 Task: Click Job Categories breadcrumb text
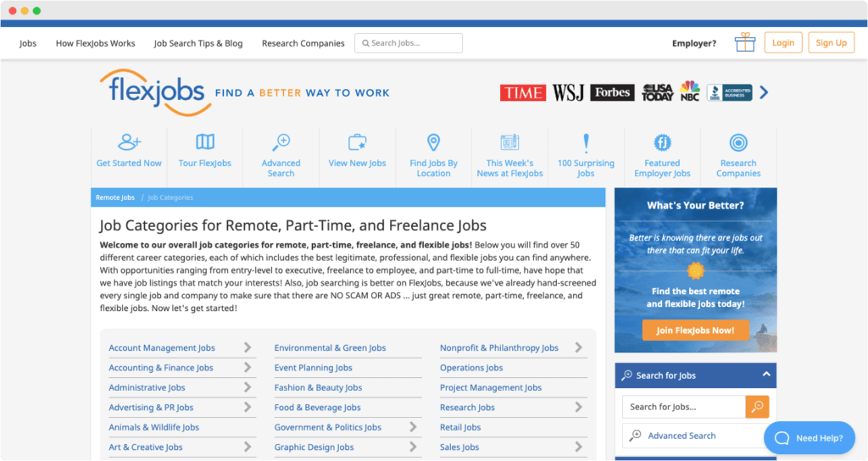tap(170, 197)
